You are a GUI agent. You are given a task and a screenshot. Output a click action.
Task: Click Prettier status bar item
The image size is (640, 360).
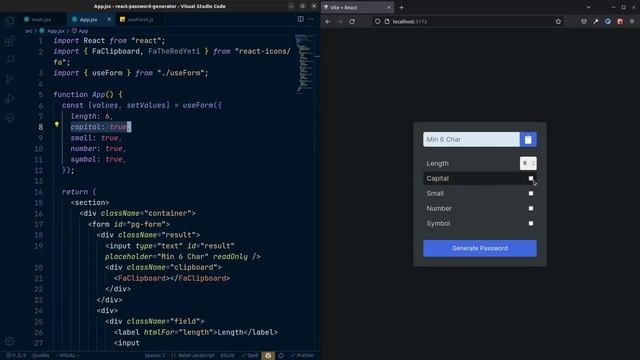[302, 356]
